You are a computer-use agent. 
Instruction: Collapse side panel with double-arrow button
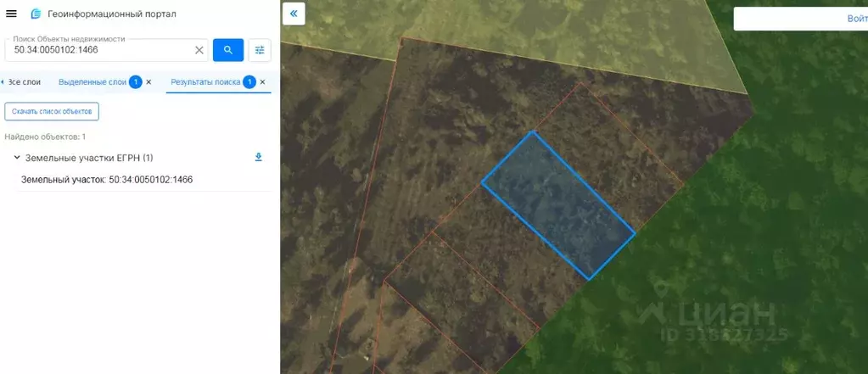point(294,14)
